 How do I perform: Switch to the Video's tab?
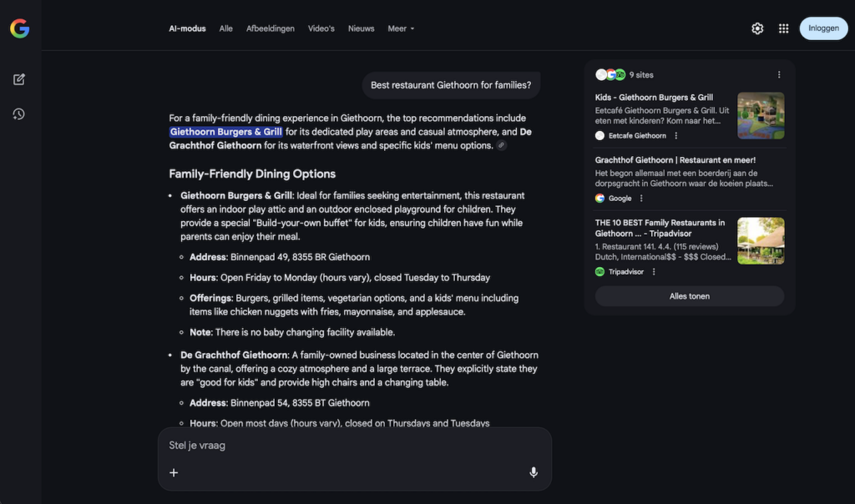pyautogui.click(x=321, y=28)
